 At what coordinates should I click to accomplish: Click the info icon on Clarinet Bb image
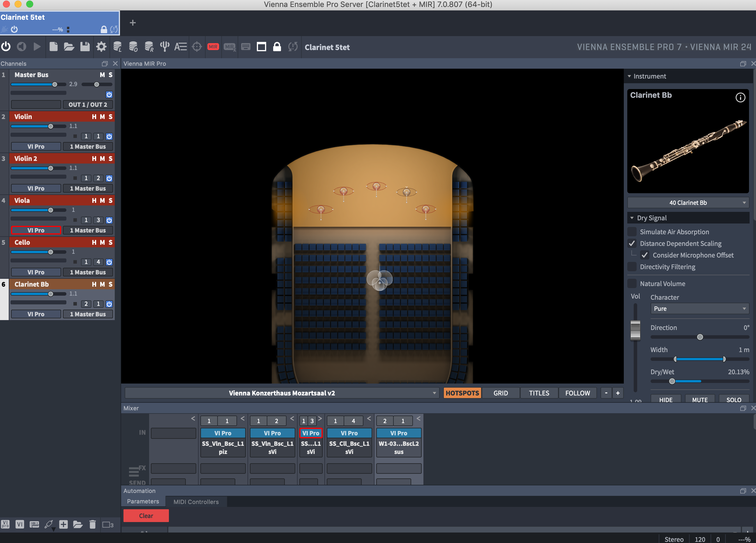pos(740,97)
